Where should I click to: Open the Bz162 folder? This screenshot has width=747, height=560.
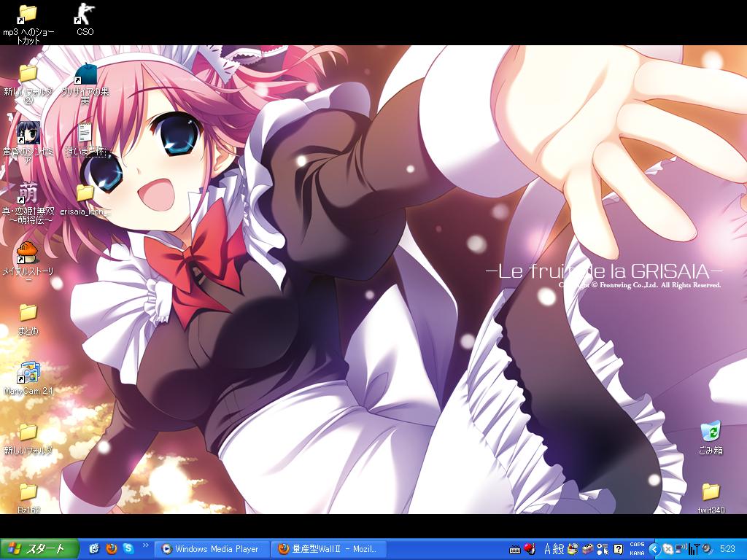[28, 492]
